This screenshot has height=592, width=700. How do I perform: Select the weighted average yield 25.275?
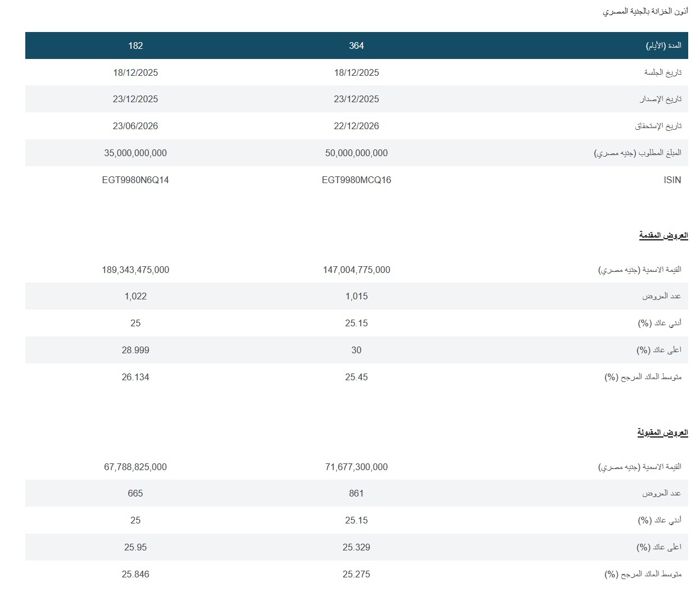356,574
